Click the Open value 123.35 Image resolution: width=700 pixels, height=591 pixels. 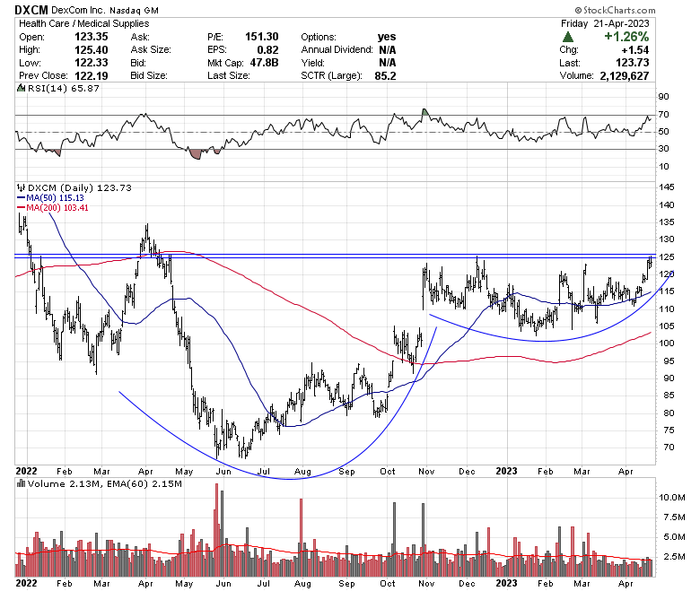tap(92, 37)
